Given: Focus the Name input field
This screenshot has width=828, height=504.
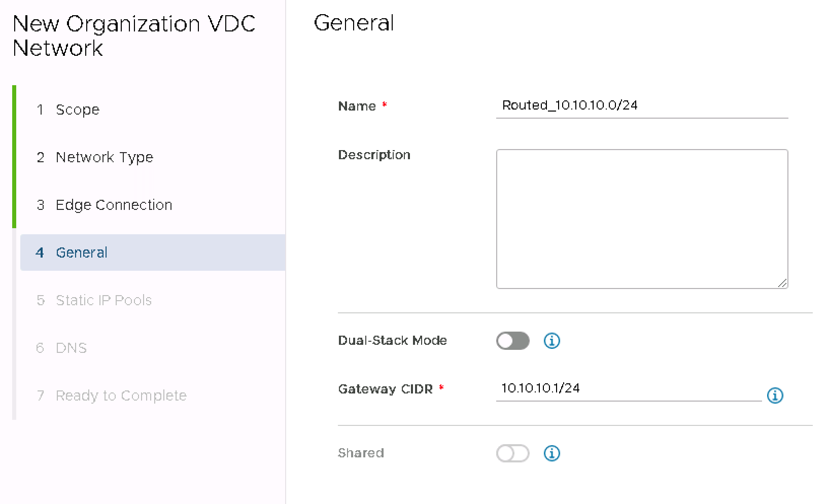Looking at the screenshot, I should pos(641,105).
